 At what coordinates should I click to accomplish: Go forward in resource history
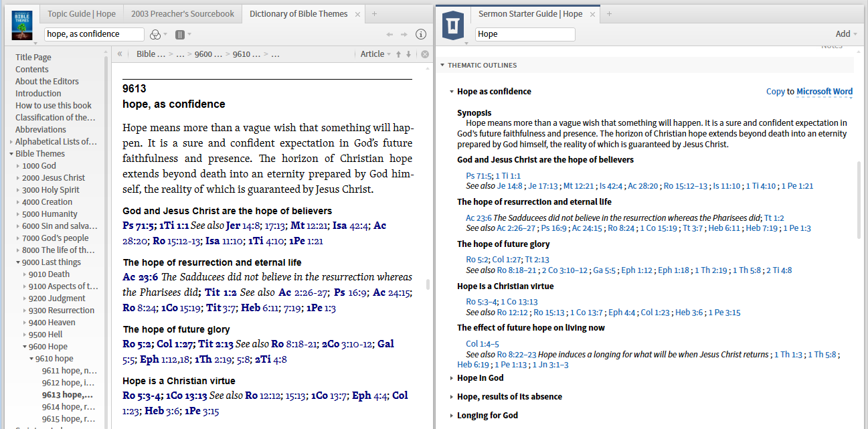pos(404,34)
